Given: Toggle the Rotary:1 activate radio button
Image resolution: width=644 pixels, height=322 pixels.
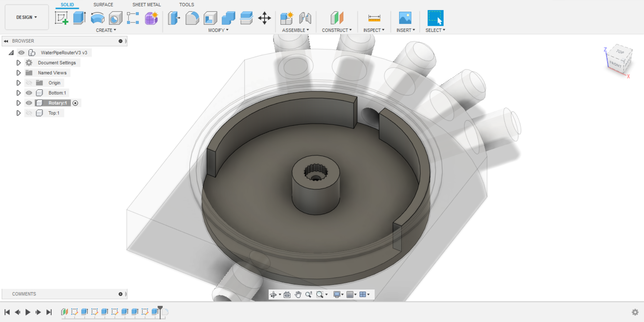Looking at the screenshot, I should [75, 103].
